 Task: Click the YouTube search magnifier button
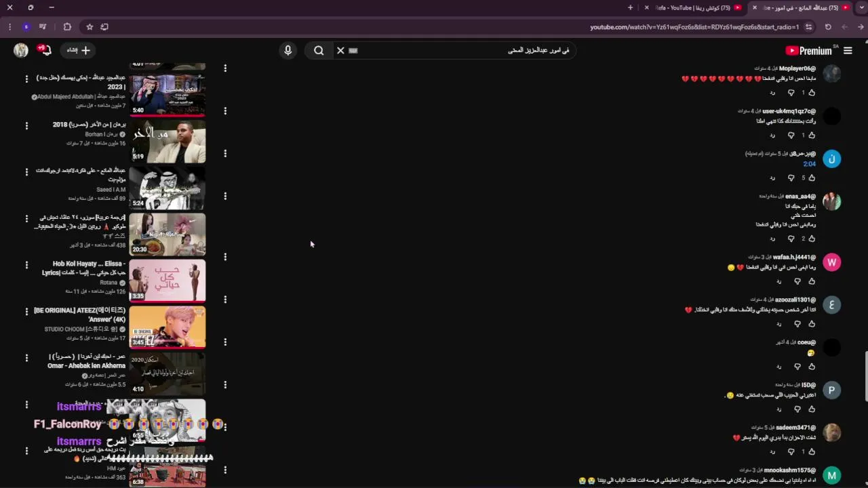319,50
